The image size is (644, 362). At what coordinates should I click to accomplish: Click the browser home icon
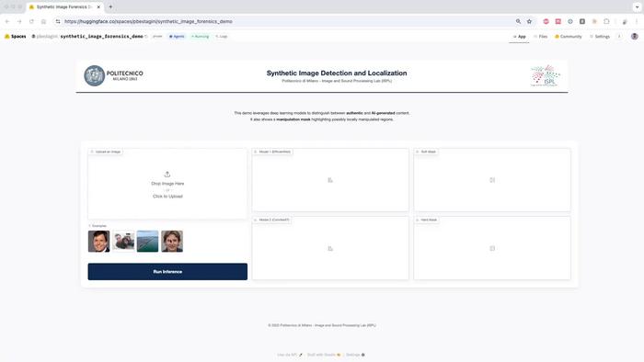pos(43,21)
